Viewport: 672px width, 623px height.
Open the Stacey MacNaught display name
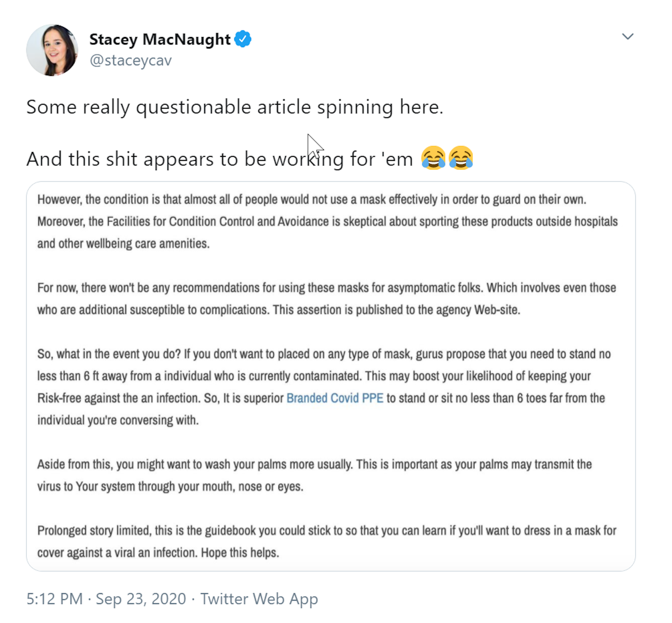159,39
